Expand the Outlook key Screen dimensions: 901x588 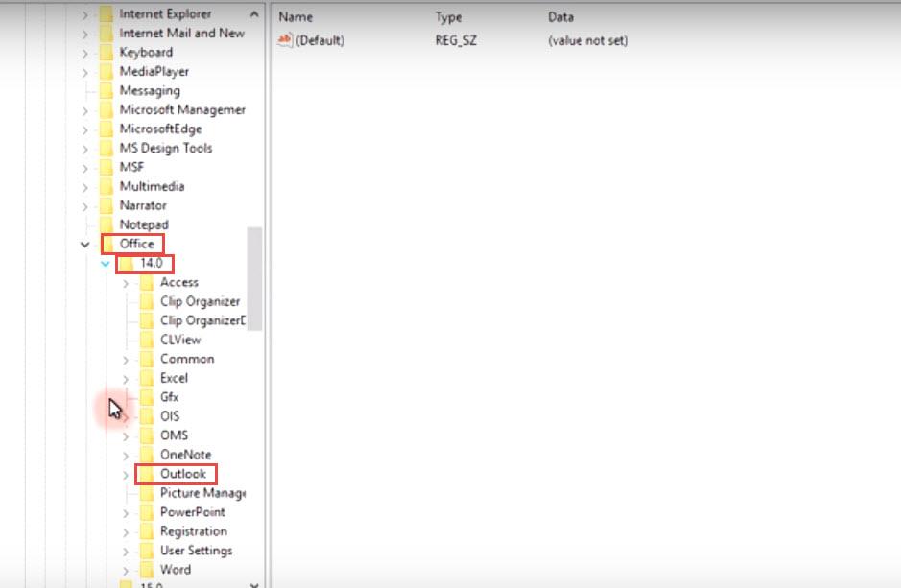click(x=126, y=475)
